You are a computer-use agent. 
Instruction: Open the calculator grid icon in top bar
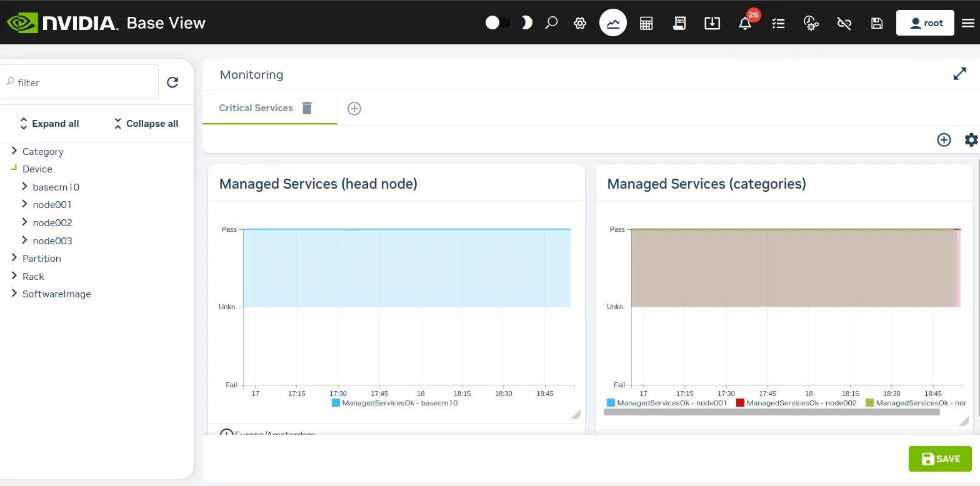click(646, 23)
